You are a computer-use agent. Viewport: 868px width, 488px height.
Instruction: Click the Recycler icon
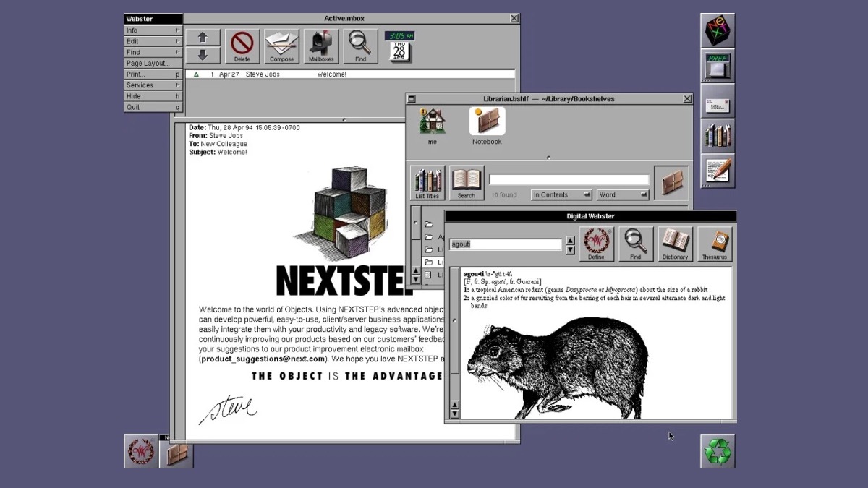point(718,451)
